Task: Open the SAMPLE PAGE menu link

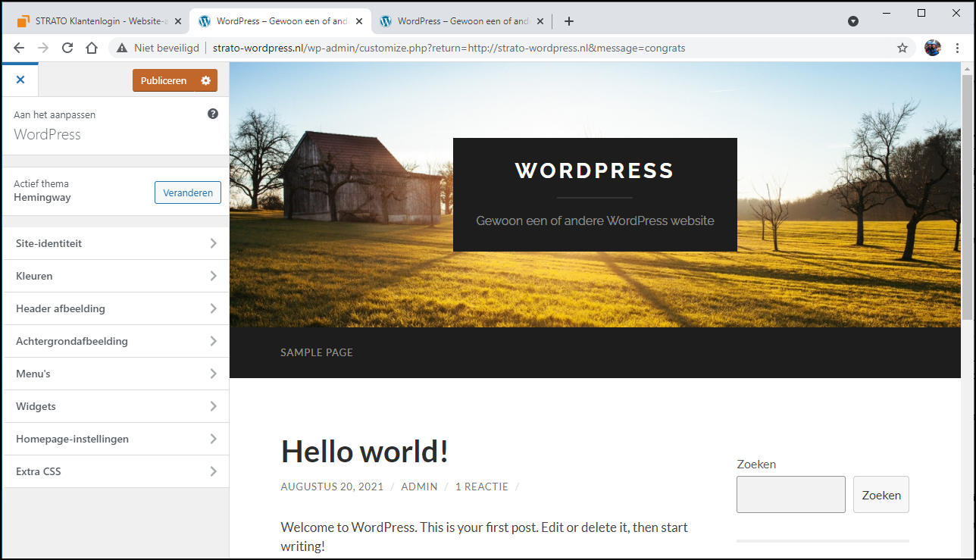Action: 317,352
